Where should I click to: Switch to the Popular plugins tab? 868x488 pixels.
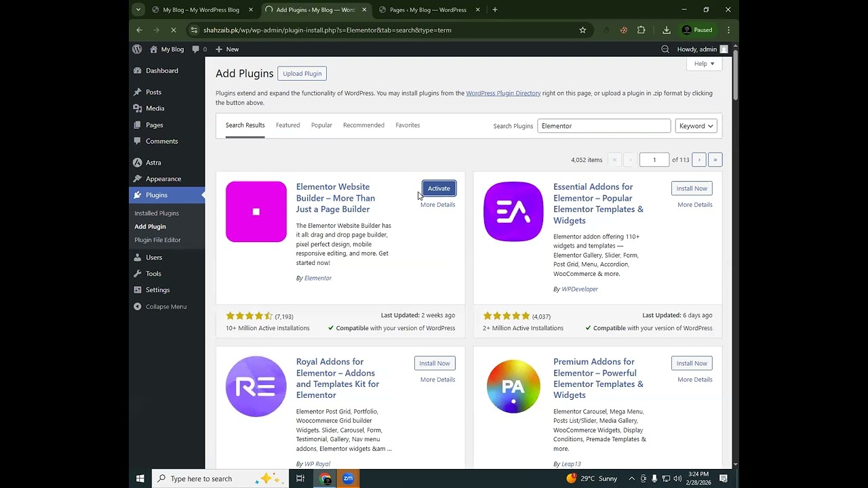(321, 125)
